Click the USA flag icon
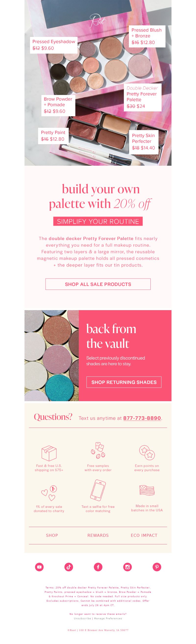This screenshot has height=644, width=196. tap(147, 490)
